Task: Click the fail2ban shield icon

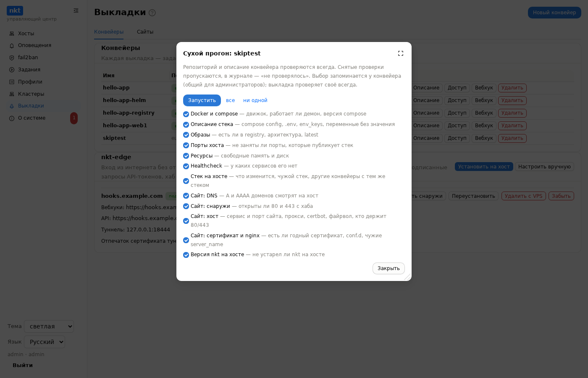Action: (12, 58)
